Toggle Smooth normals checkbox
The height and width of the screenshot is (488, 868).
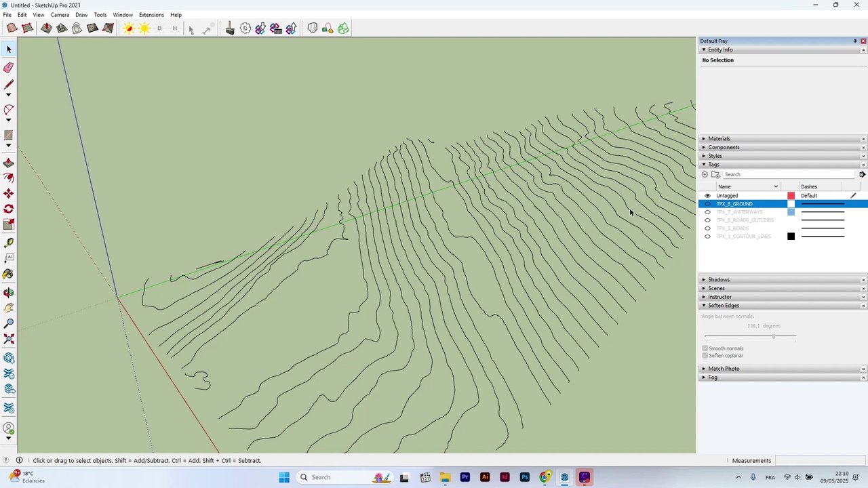pyautogui.click(x=705, y=348)
